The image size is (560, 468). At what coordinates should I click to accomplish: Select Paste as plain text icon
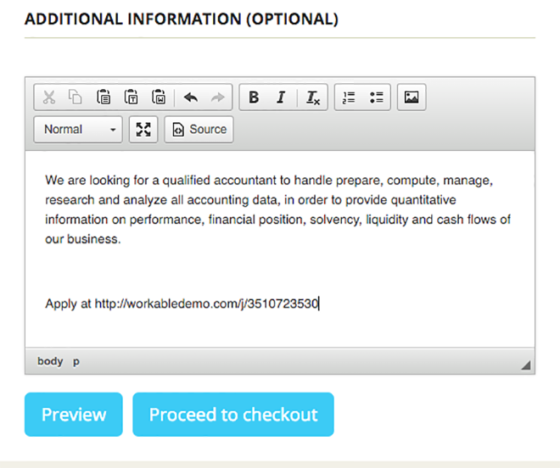[131, 97]
